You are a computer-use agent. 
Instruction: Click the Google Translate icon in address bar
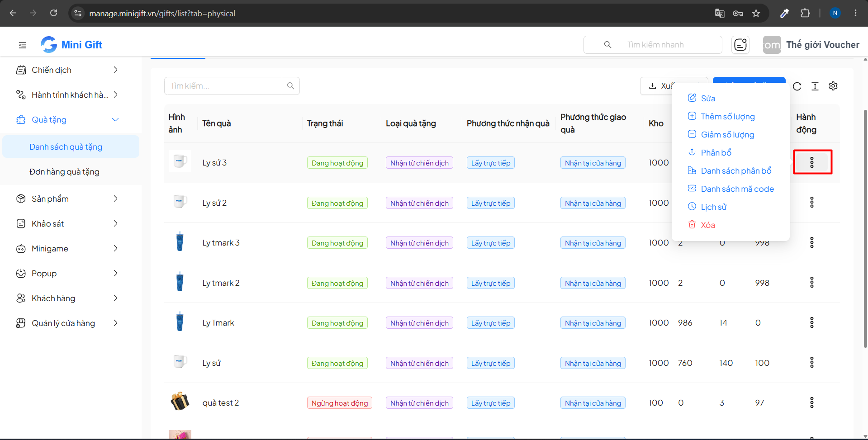[x=720, y=13]
